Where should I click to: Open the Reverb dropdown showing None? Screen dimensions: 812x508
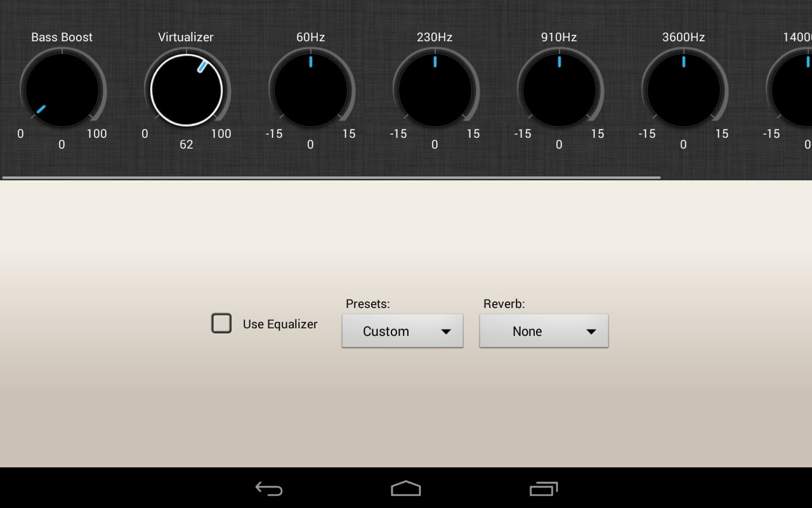(x=544, y=331)
